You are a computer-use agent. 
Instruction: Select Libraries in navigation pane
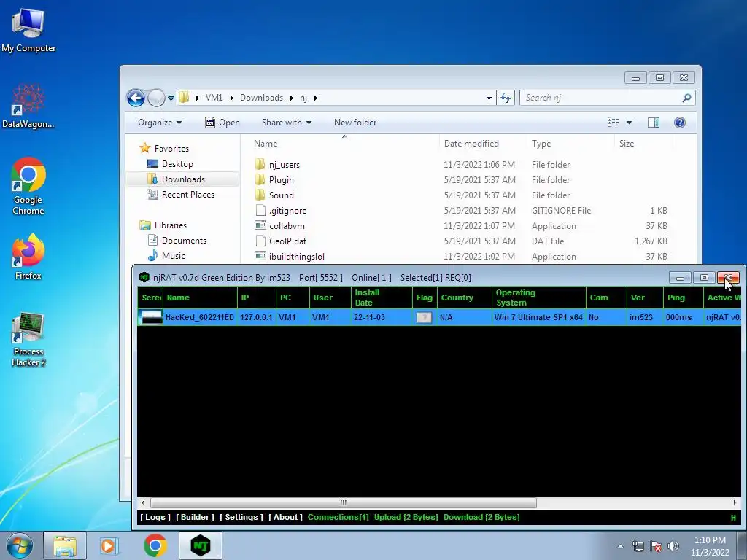pyautogui.click(x=163, y=225)
